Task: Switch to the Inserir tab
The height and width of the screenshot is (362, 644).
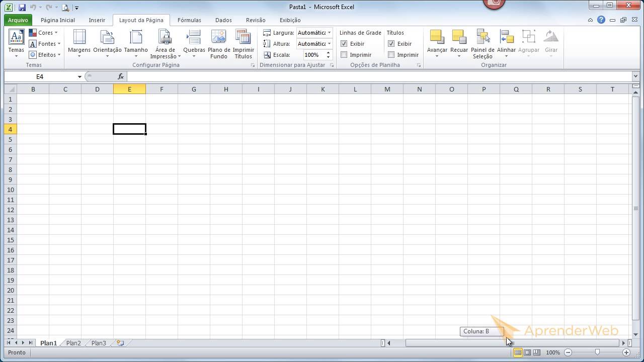Action: click(97, 20)
